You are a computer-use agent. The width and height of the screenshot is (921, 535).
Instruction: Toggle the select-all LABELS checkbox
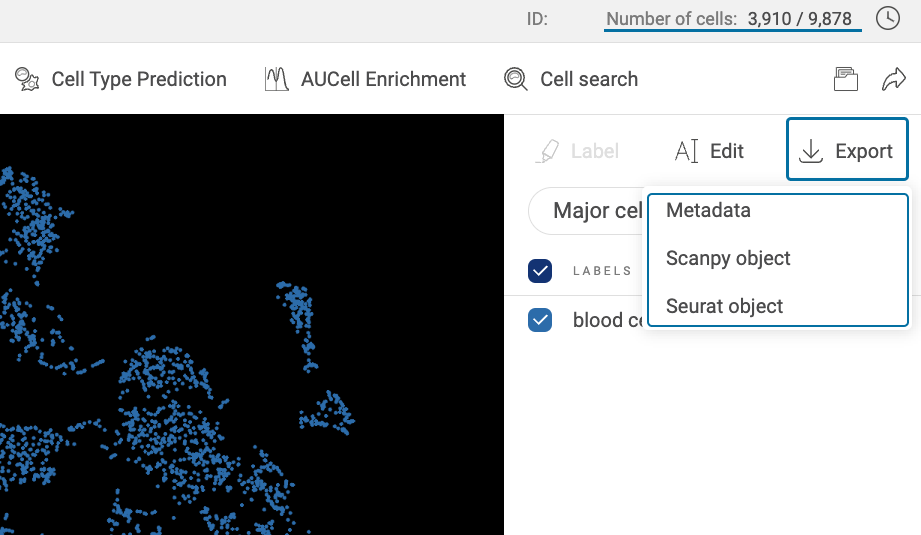540,271
